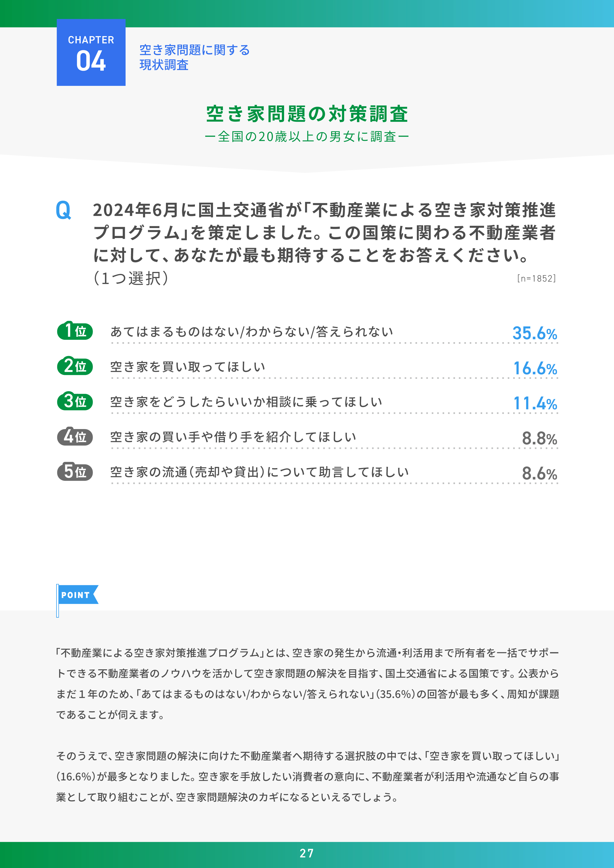Screen dimensions: 614x868
Task: Select the answer 空き家をどうしたらいいか相談に乗ってほしい
Action: pos(246,402)
